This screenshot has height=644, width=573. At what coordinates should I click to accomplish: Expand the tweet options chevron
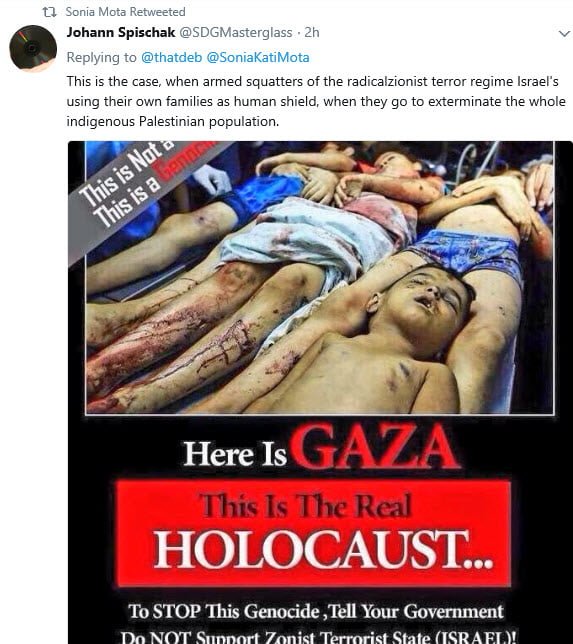(565, 34)
